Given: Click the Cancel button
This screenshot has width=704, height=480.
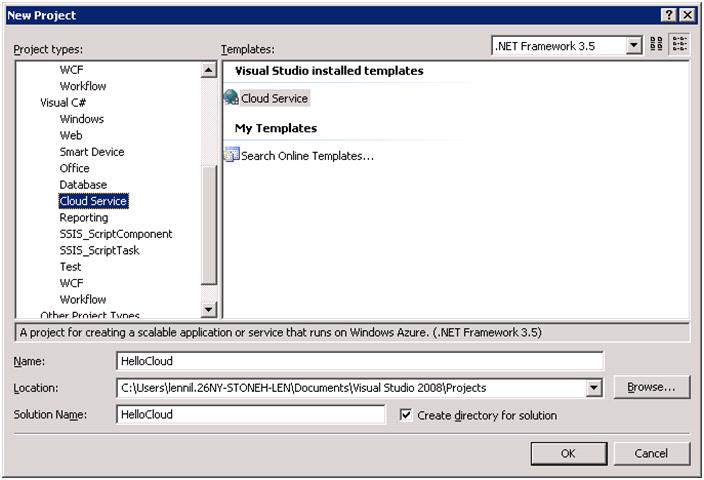Looking at the screenshot, I should pyautogui.click(x=651, y=454).
